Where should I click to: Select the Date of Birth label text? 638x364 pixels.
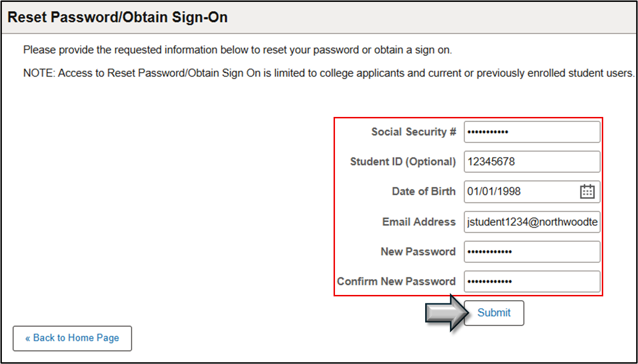423,192
